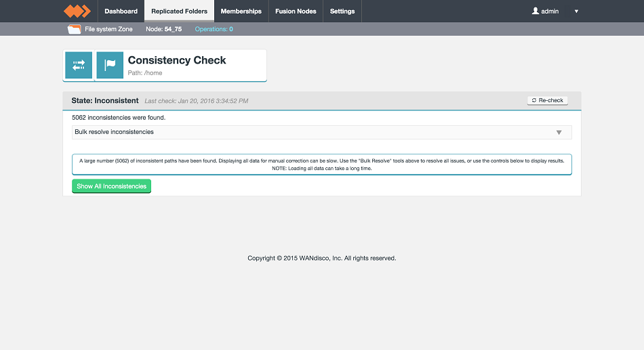
Task: Click the WANdisco orange logo
Action: [x=77, y=11]
